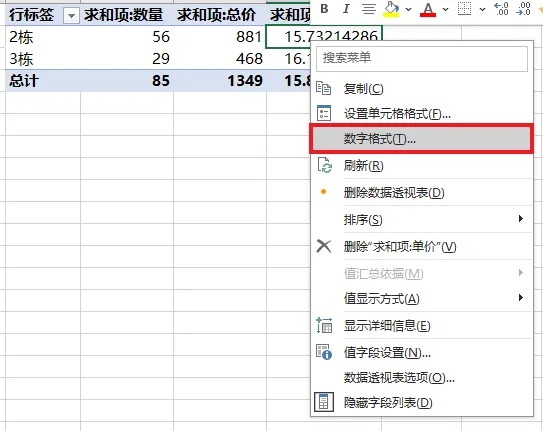This screenshot has width=543, height=431.
Task: Select the 求和项:总价 header cell
Action: pos(220,15)
